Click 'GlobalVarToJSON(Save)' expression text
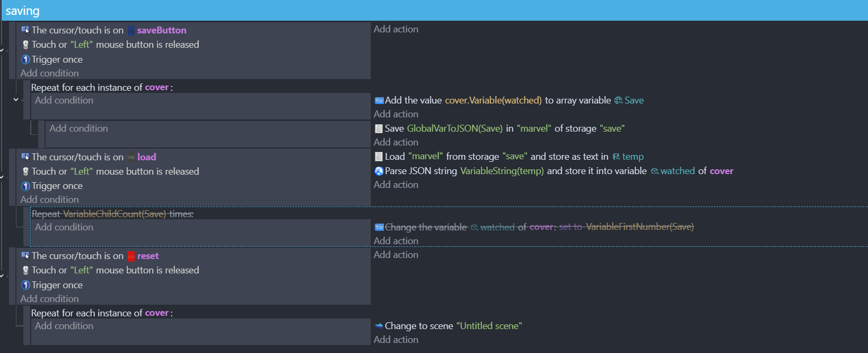The height and width of the screenshot is (353, 868). click(x=454, y=128)
